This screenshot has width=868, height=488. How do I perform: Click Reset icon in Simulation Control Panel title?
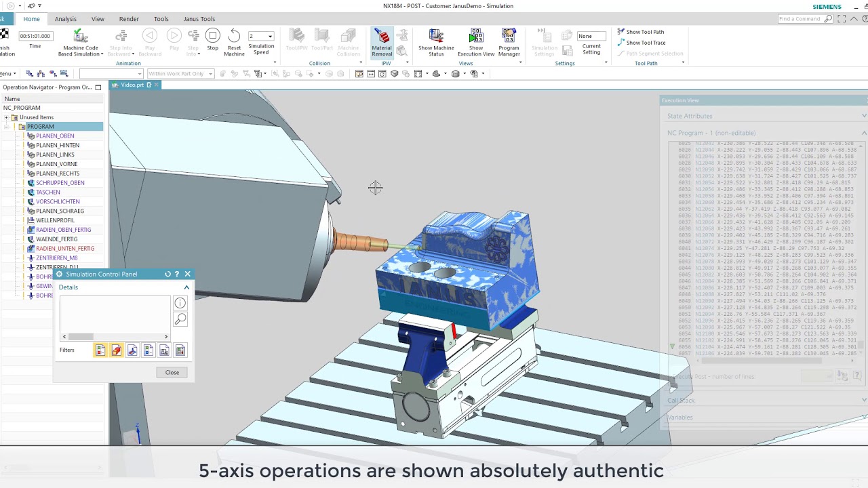click(167, 274)
